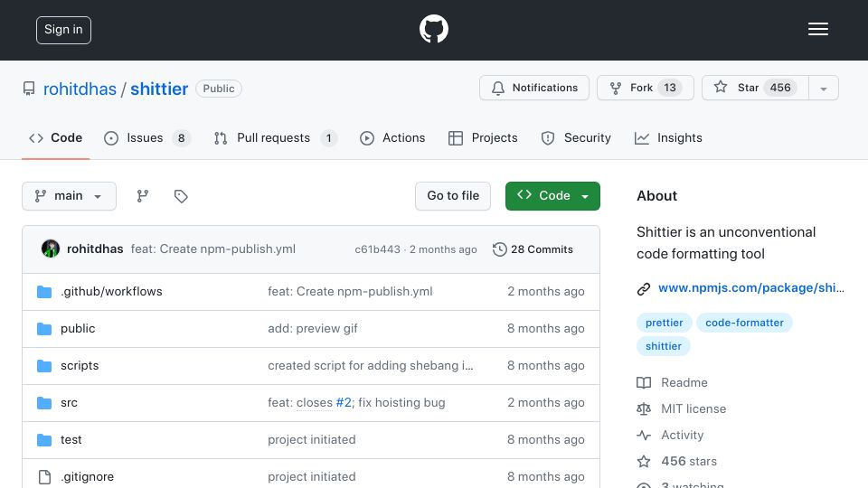This screenshot has height=488, width=868.
Task: Open commit hash c61b443
Action: coord(378,249)
